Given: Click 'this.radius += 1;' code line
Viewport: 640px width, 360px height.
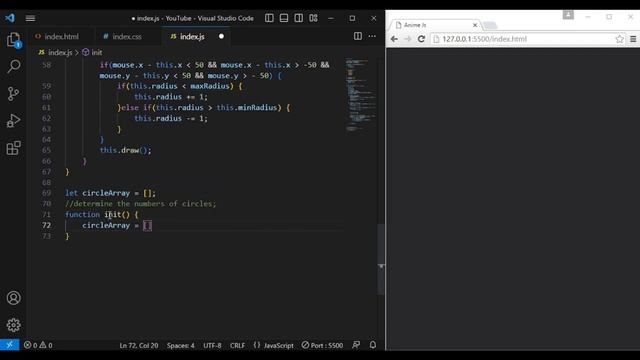Looking at the screenshot, I should (171, 97).
